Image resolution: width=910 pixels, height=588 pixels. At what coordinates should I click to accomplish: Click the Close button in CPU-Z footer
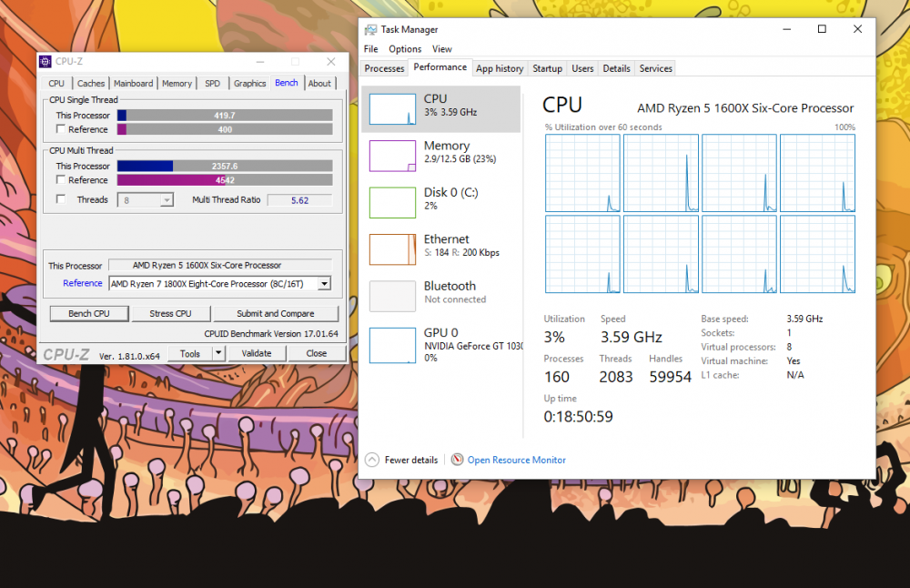click(317, 353)
